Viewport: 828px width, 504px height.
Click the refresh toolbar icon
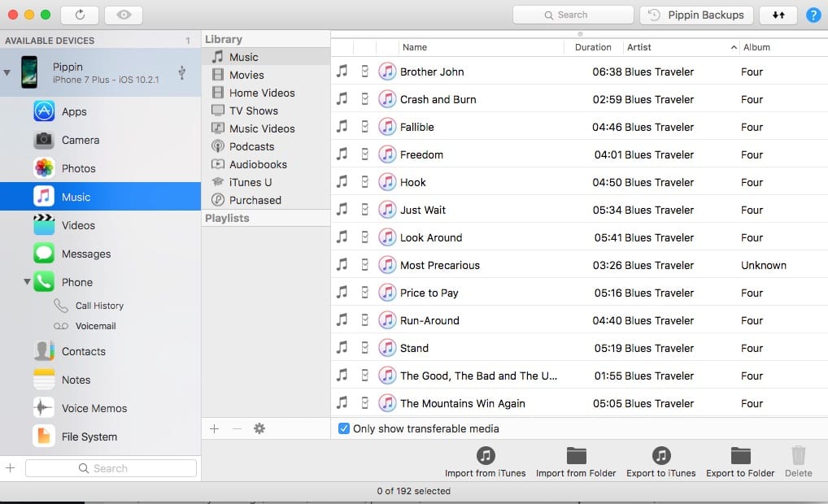[x=80, y=15]
